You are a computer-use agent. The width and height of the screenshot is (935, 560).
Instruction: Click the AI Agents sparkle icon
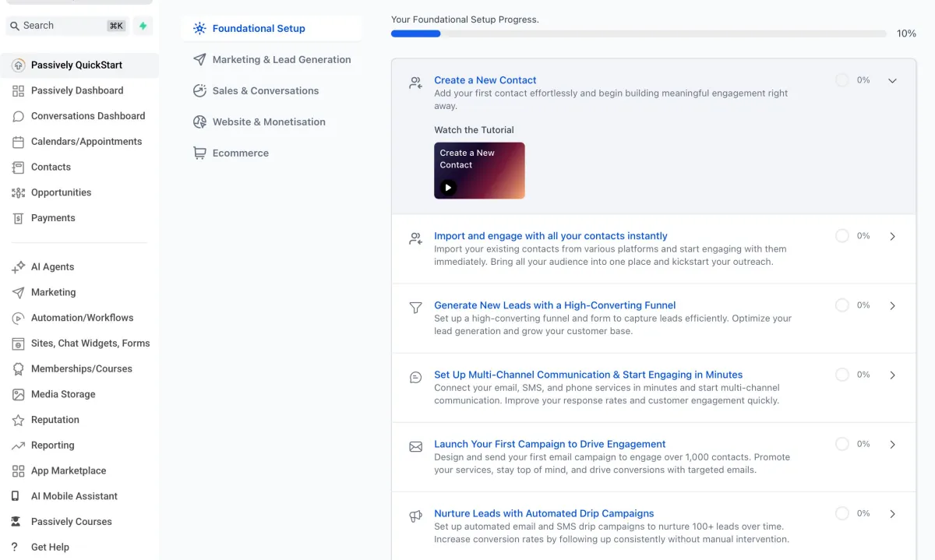(18, 267)
